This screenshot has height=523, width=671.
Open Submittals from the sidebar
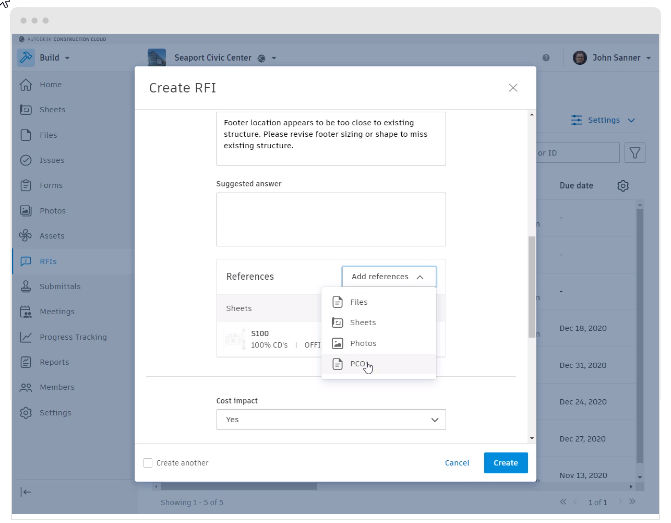[x=59, y=286]
